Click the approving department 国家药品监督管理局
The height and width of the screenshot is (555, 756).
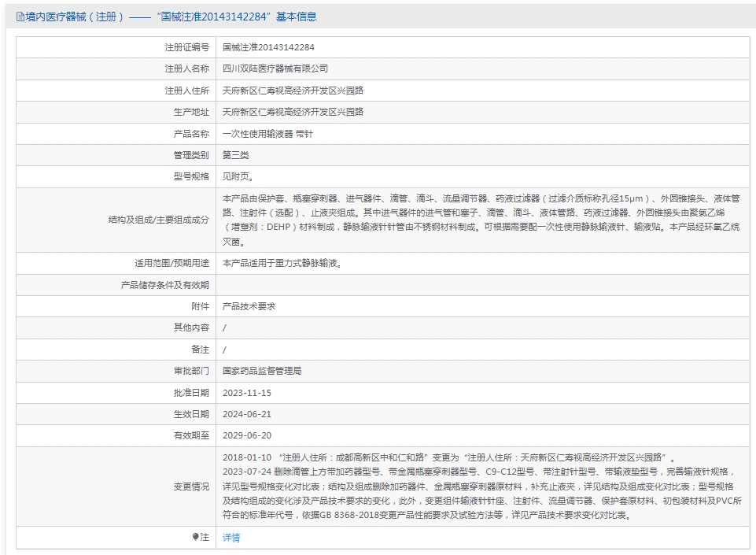point(262,370)
